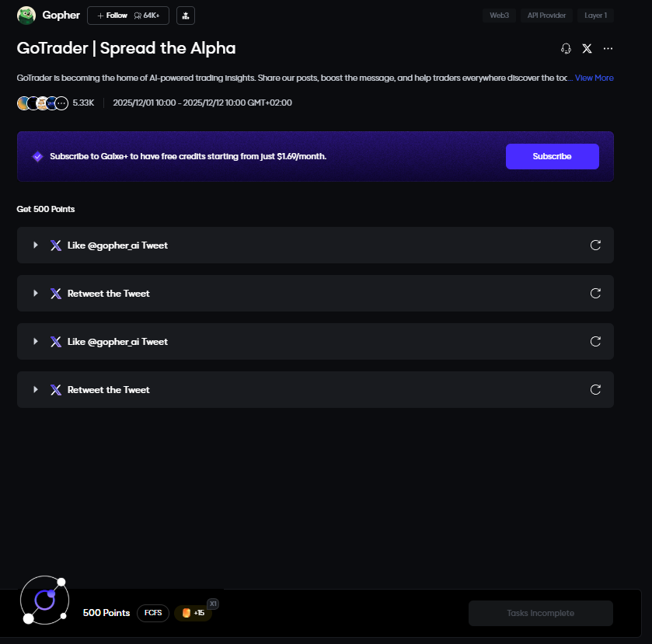The width and height of the screenshot is (652, 644).
Task: Click the share icon beside Follow button
Action: tap(186, 16)
